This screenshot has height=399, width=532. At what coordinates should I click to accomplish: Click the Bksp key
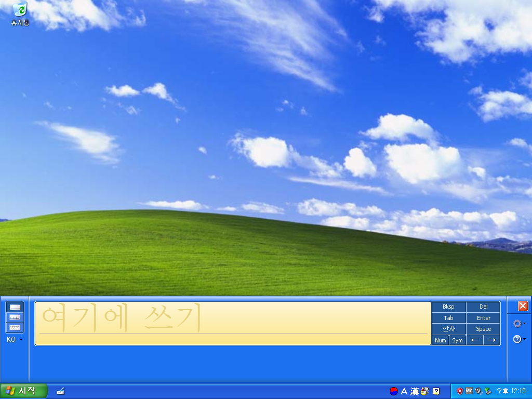448,307
